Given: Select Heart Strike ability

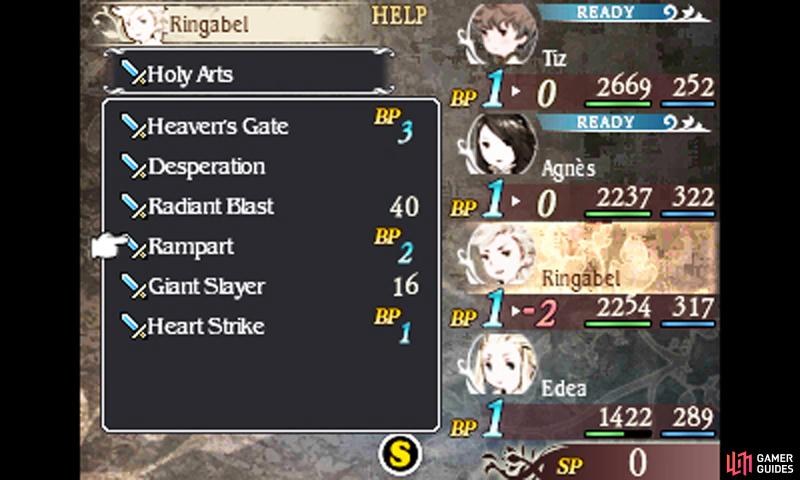Looking at the screenshot, I should point(270,326).
